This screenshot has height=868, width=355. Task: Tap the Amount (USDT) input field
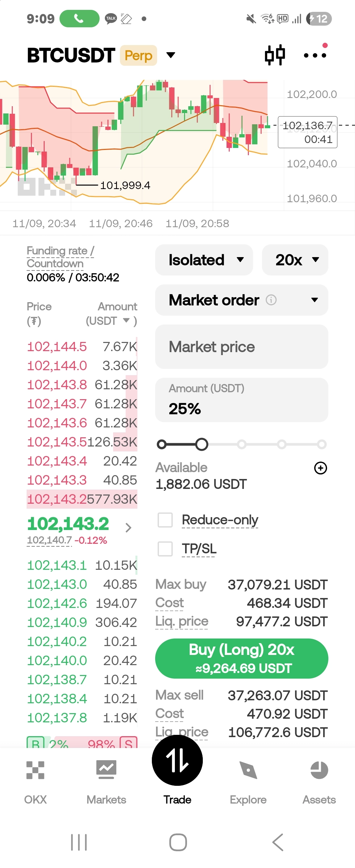242,400
